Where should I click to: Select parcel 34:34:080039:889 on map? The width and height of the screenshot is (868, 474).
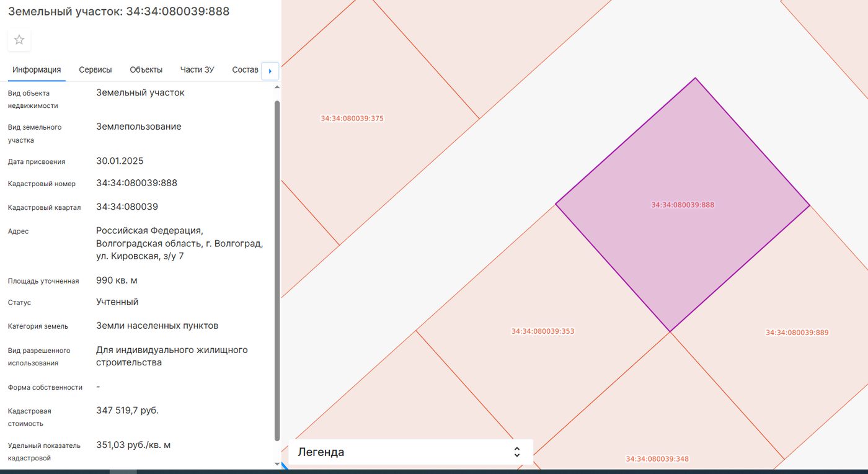point(797,333)
